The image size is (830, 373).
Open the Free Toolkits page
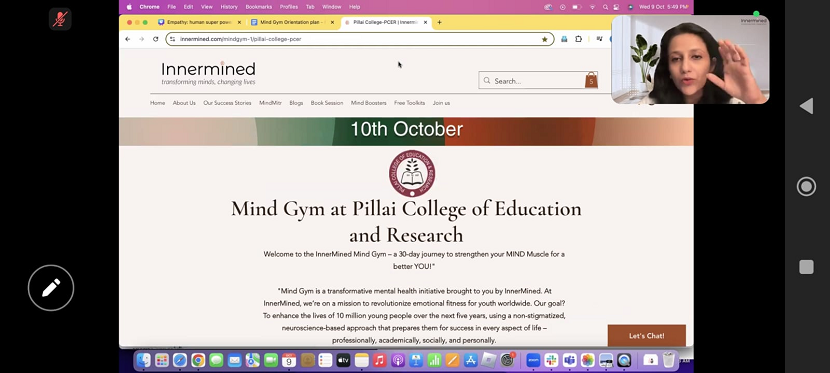click(409, 103)
